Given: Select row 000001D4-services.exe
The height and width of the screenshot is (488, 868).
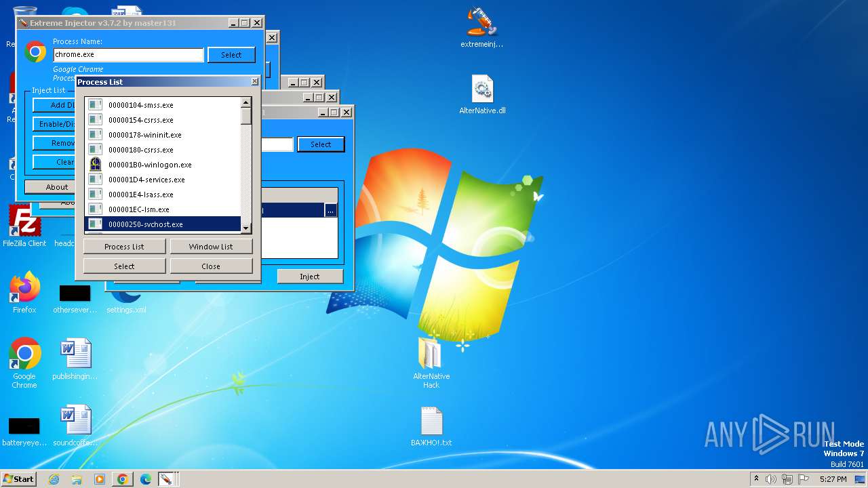Looking at the screenshot, I should click(163, 180).
